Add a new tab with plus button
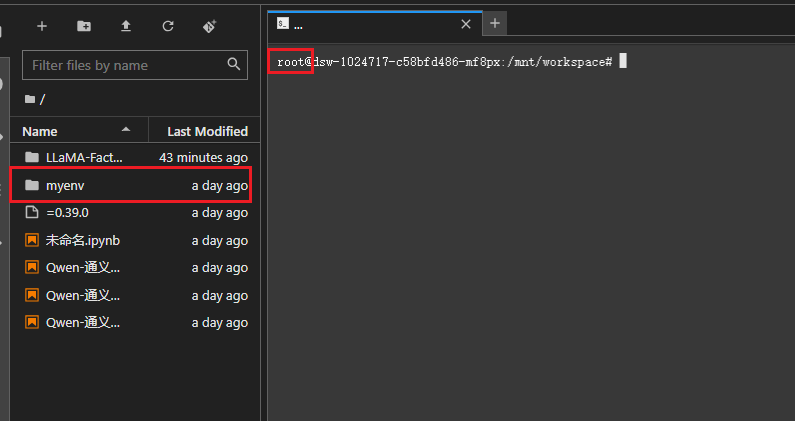Viewport: 795px width, 421px height. tap(495, 23)
